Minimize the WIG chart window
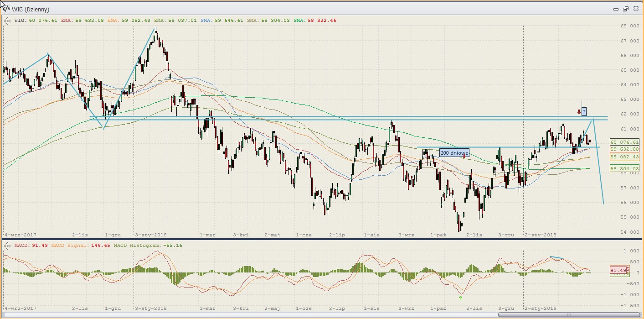This screenshot has width=644, height=319. tap(616, 9)
